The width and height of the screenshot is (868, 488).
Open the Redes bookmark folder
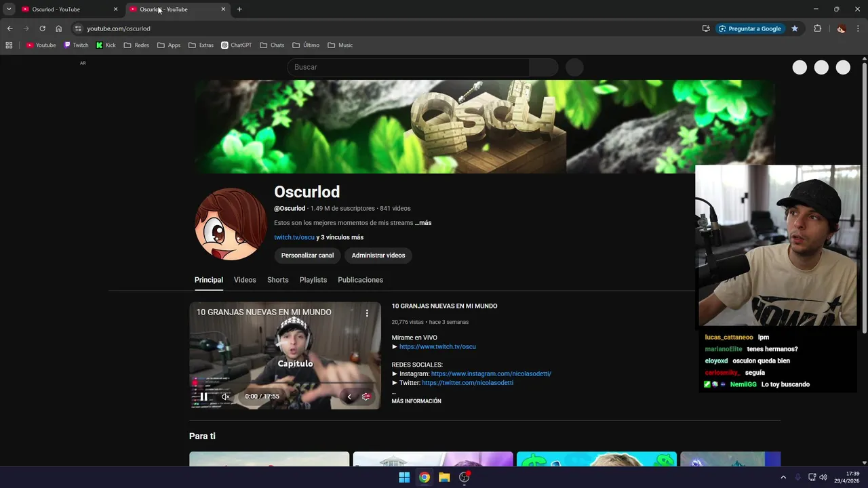(136, 45)
